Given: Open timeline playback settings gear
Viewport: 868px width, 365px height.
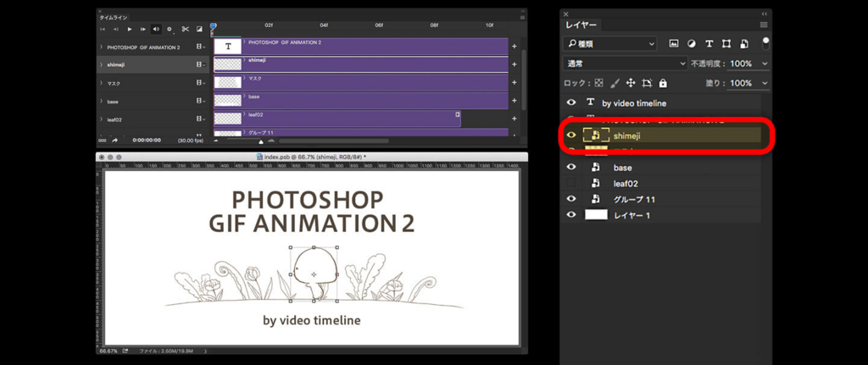Looking at the screenshot, I should (170, 29).
